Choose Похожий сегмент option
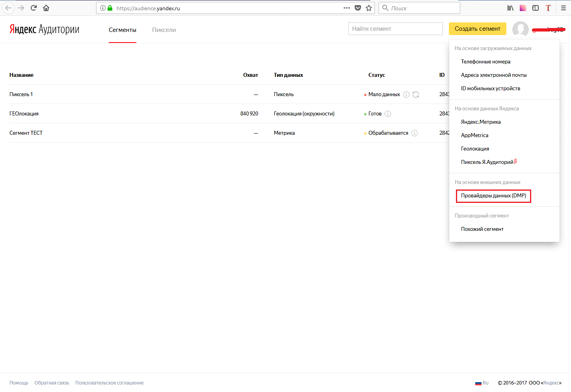The image size is (571, 392). coord(482,229)
